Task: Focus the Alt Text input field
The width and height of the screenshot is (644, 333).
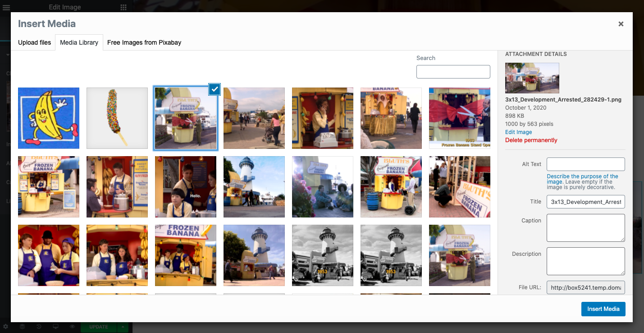Action: [x=586, y=164]
